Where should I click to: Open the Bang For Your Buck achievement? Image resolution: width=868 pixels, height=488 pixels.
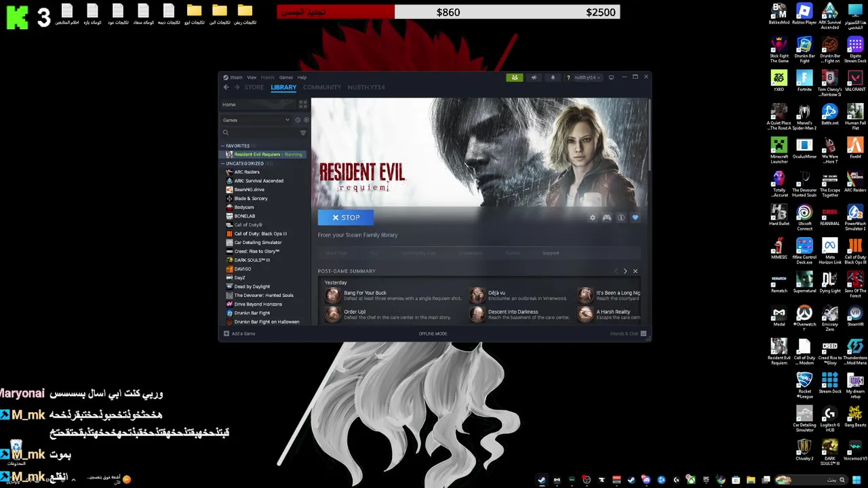point(393,296)
